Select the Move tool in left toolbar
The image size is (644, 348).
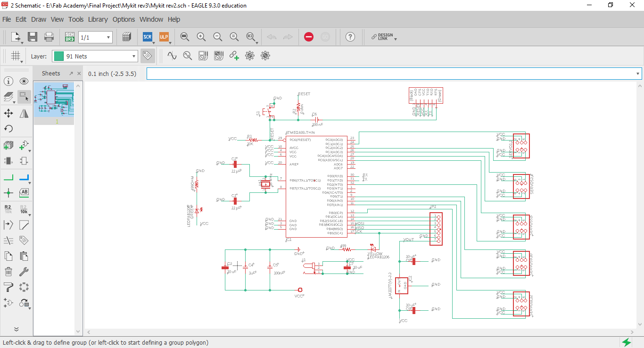8,113
